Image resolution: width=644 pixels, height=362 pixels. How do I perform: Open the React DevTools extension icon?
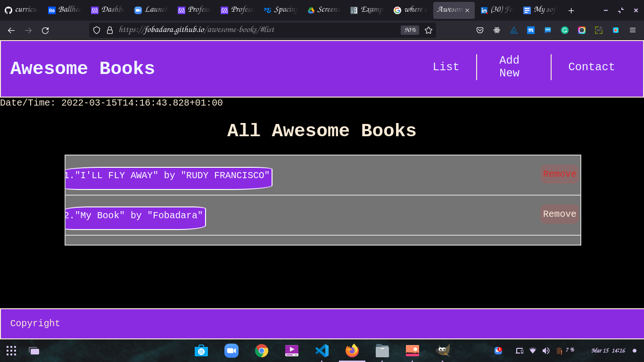(497, 30)
